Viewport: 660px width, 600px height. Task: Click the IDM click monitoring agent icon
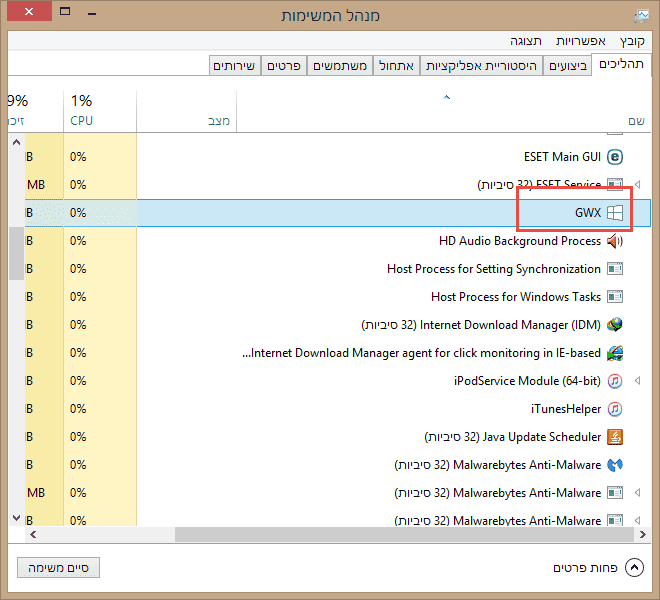coord(615,353)
